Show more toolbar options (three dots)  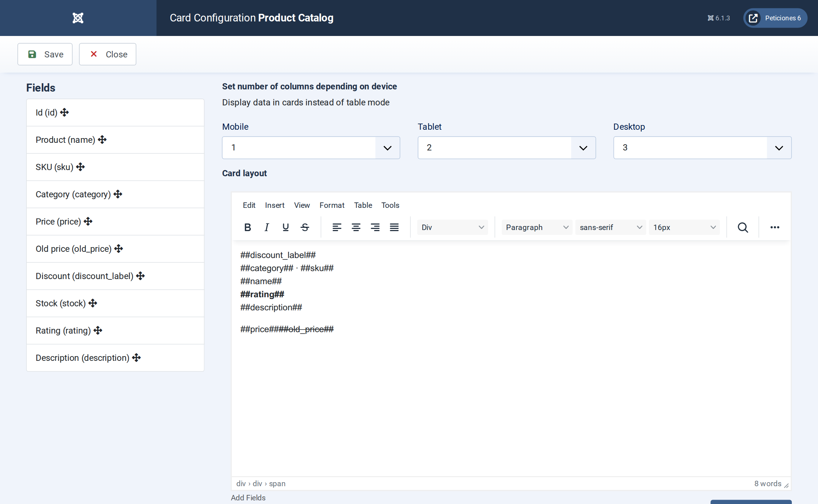[x=775, y=227]
